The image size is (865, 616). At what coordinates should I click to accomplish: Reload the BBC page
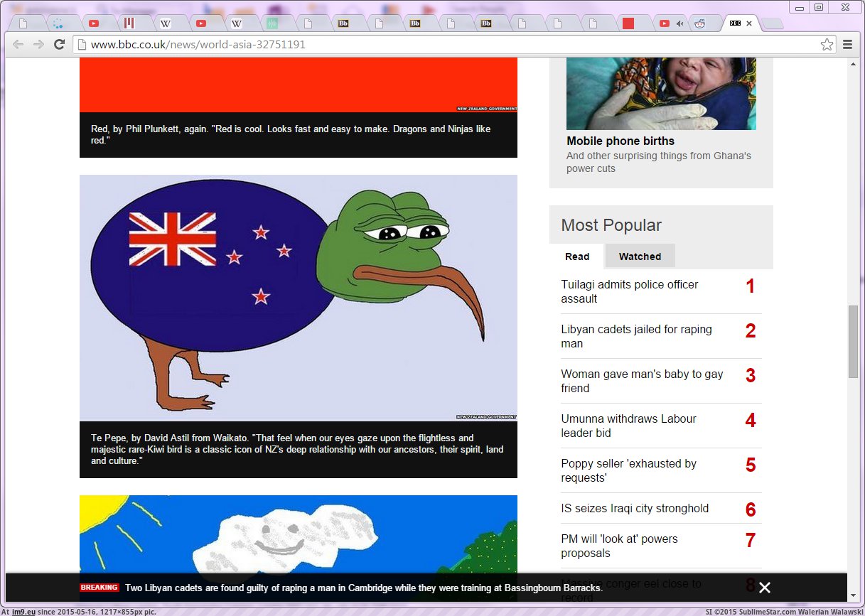(60, 44)
